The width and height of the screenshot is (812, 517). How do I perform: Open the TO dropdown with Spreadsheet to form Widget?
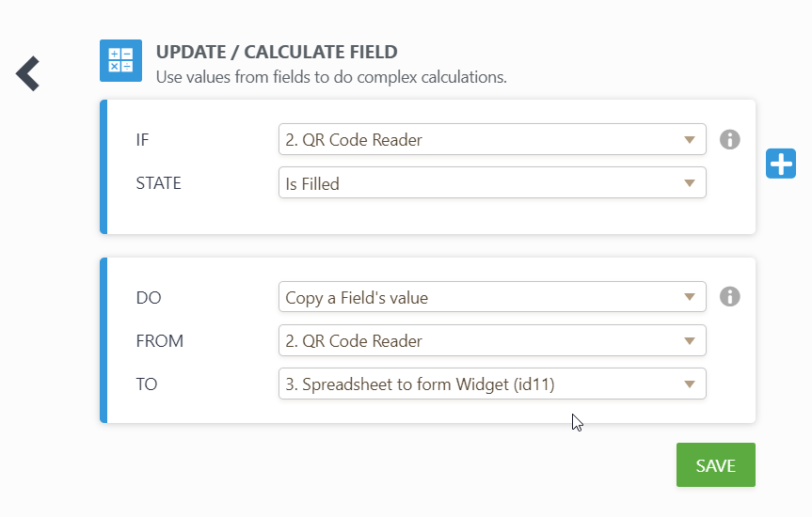click(492, 384)
